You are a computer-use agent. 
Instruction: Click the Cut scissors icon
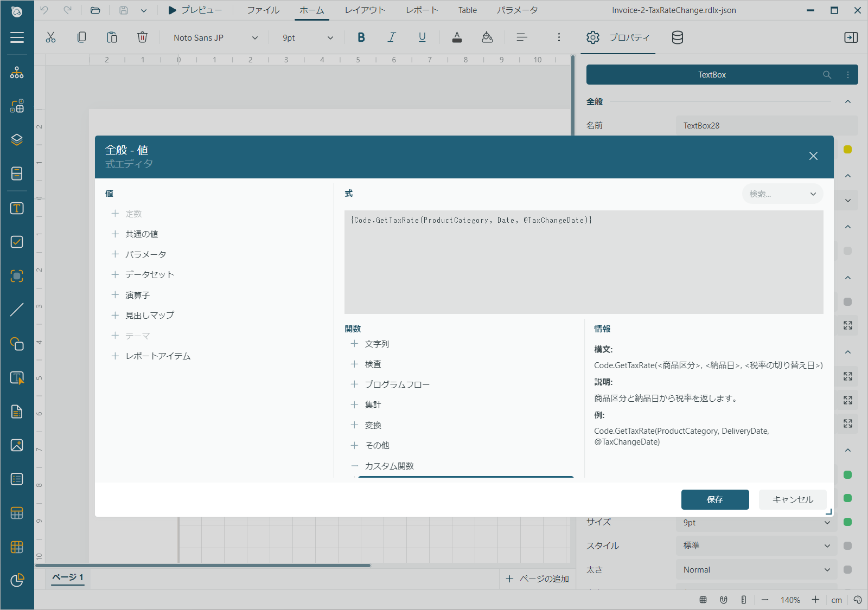(x=50, y=37)
